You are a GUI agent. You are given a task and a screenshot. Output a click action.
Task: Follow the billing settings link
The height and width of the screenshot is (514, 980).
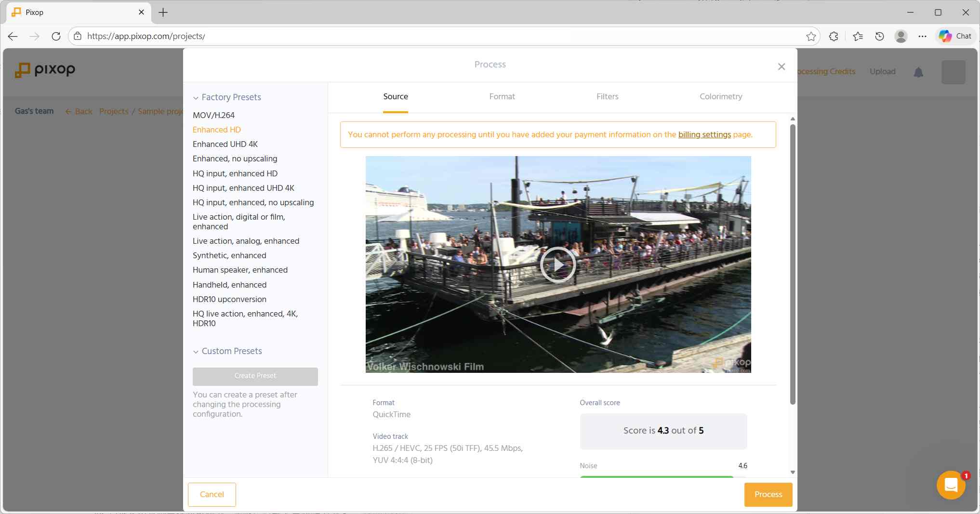pos(704,134)
